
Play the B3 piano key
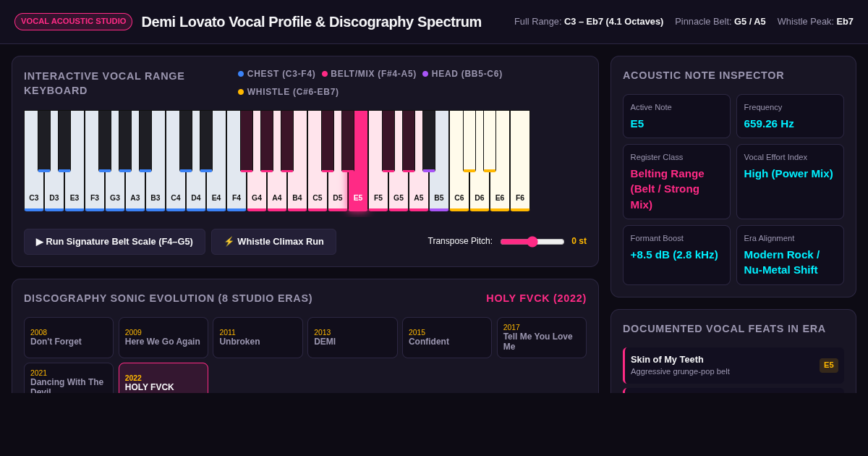coord(156,192)
